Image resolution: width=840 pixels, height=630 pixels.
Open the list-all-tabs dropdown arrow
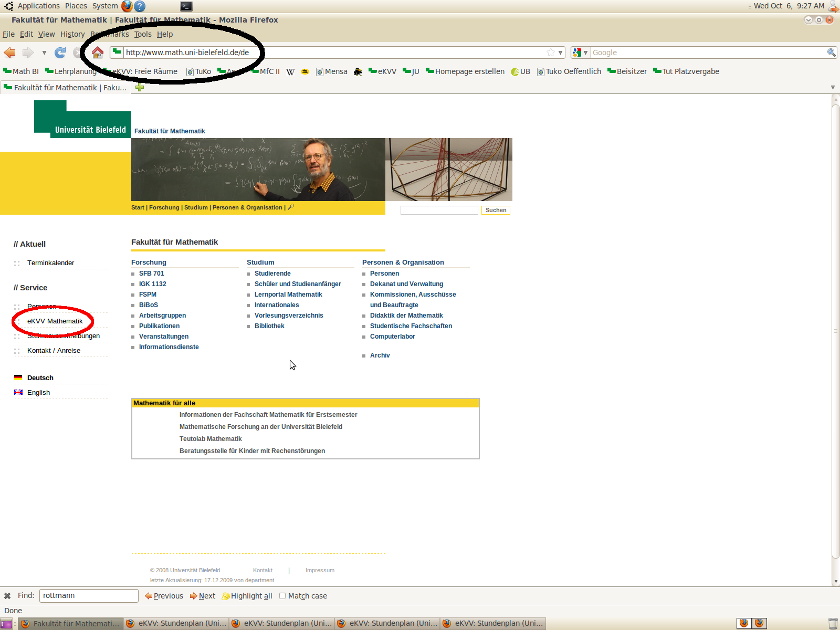tap(833, 88)
